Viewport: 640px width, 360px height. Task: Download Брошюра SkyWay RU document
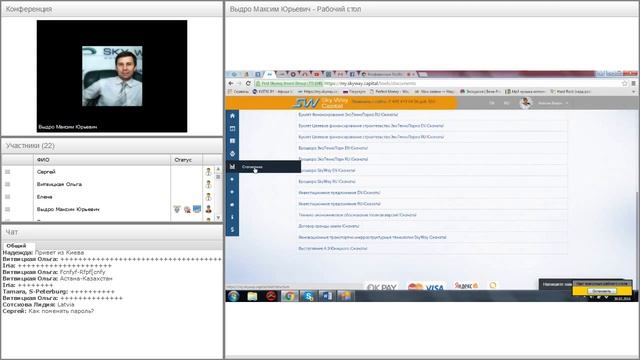pyautogui.click(x=327, y=181)
